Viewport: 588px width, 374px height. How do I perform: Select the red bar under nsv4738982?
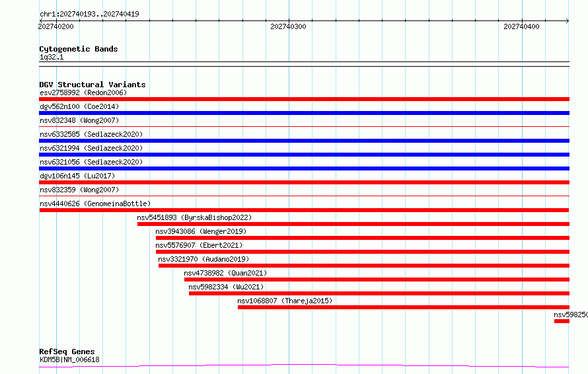(x=377, y=280)
